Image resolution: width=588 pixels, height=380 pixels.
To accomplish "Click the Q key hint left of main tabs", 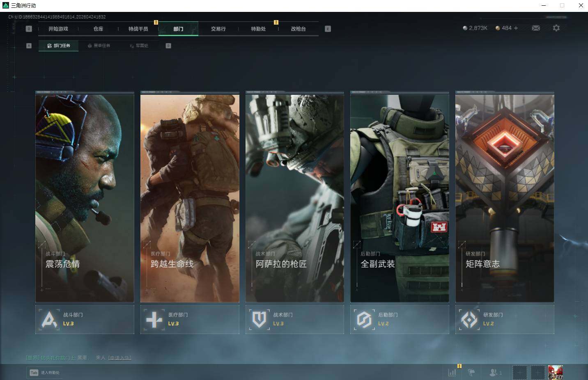I will [29, 29].
